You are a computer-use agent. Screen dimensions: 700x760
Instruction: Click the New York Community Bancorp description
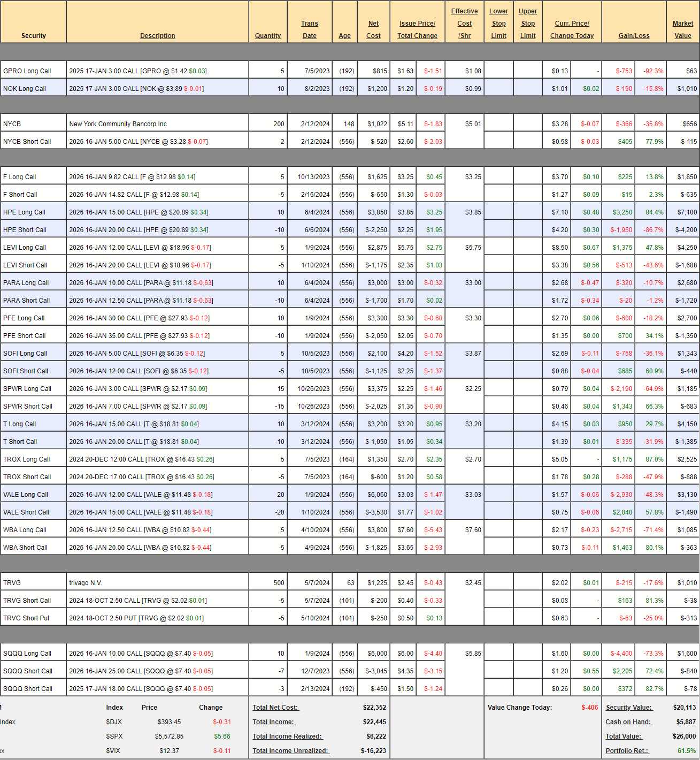(118, 124)
